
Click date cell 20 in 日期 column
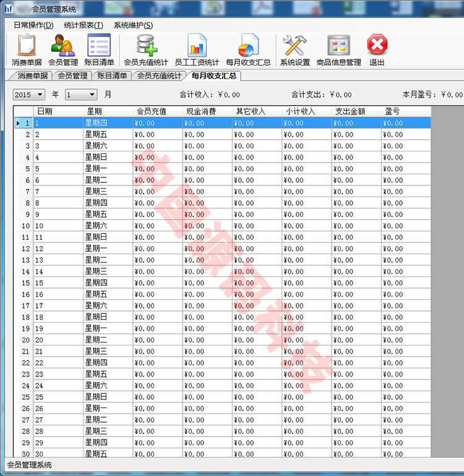point(58,340)
